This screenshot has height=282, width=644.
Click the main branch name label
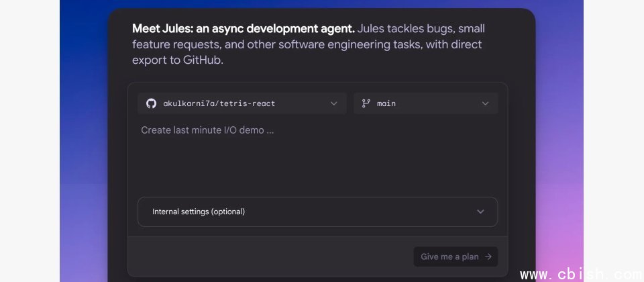coord(386,103)
